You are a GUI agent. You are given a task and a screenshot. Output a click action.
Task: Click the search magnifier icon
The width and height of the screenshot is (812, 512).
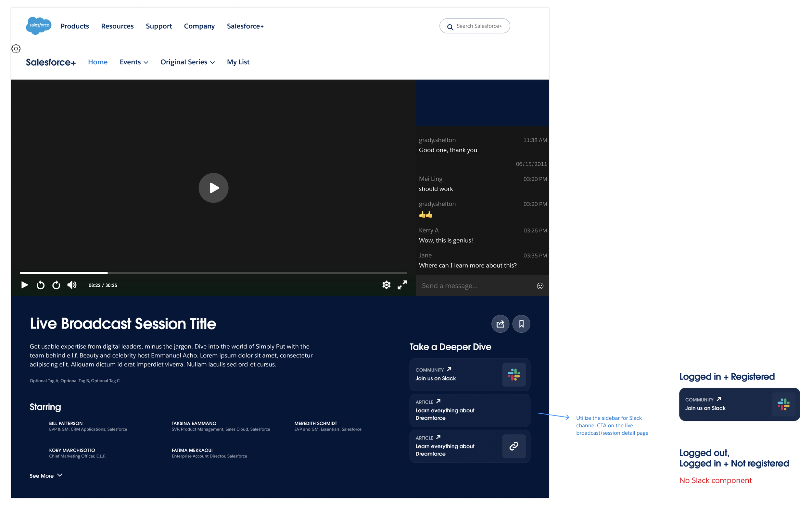[x=450, y=27]
